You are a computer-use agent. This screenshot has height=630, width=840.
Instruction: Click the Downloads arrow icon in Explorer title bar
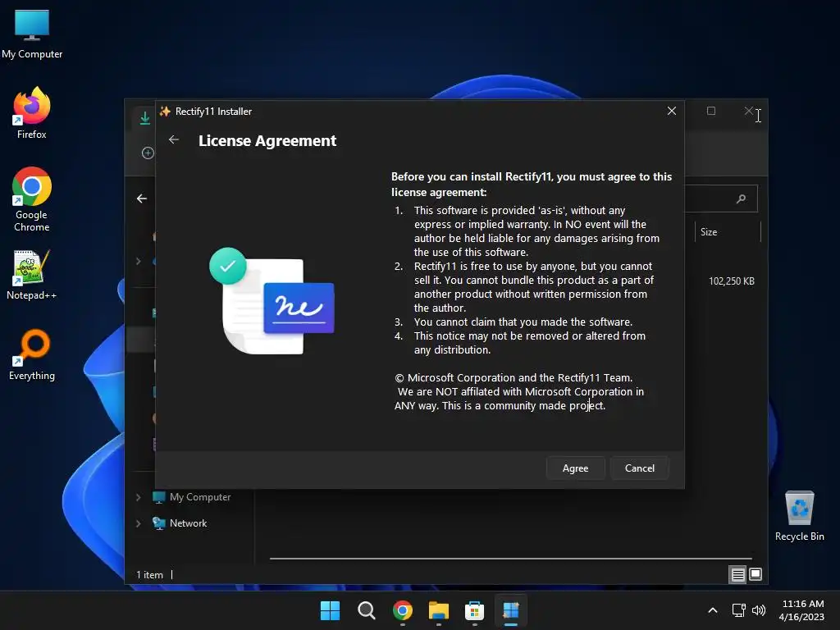[x=144, y=117]
